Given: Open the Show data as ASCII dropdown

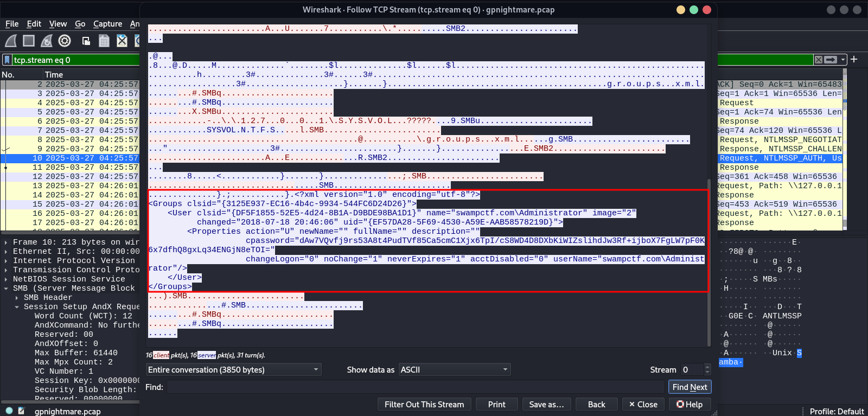Looking at the screenshot, I should [x=454, y=370].
